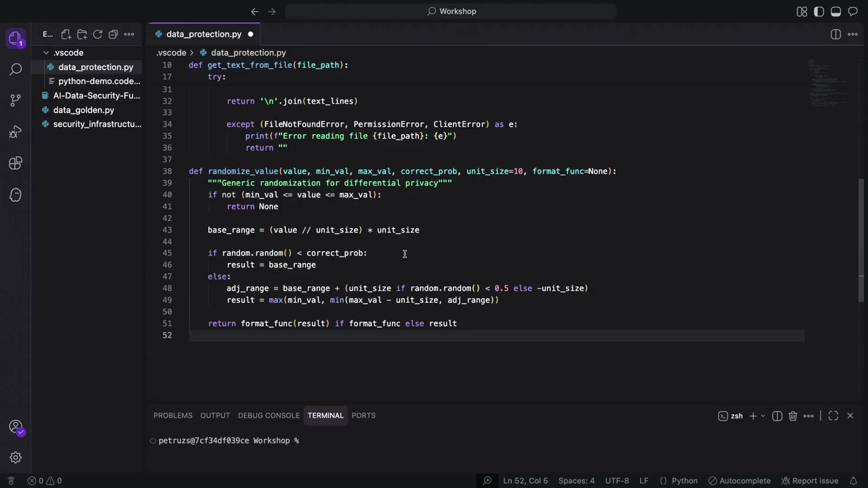Kill the terminal with trash icon
Screen dimensions: 868x488
pyautogui.click(x=793, y=415)
